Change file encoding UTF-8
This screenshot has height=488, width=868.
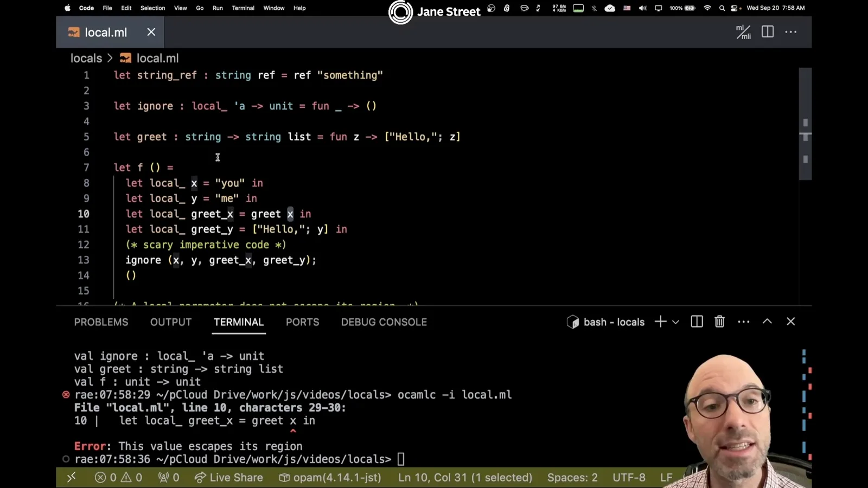coord(629,477)
